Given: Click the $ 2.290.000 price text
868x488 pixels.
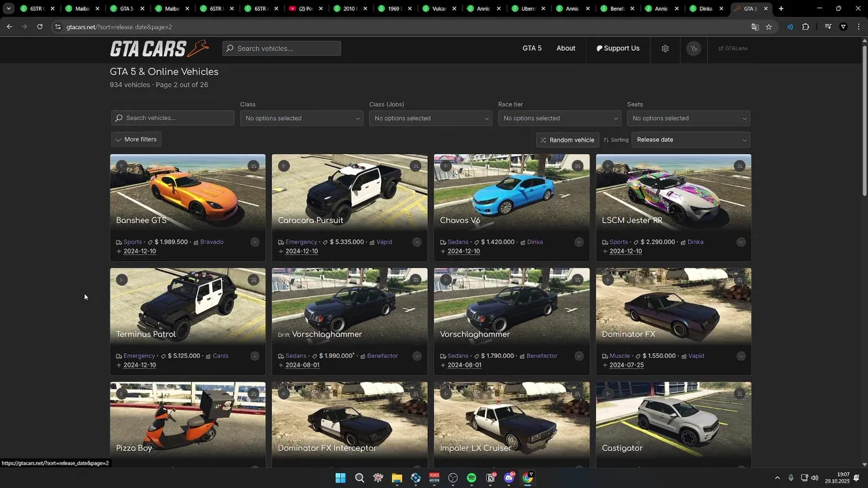Looking at the screenshot, I should pyautogui.click(x=658, y=242).
